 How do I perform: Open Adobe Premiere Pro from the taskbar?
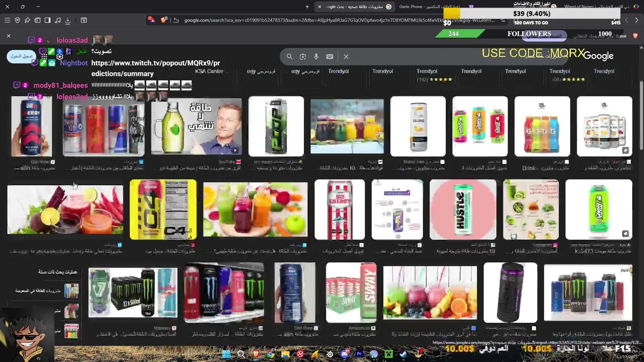(x=359, y=354)
